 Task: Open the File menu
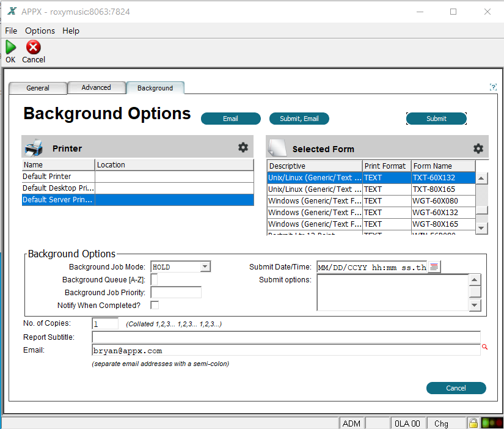click(11, 31)
